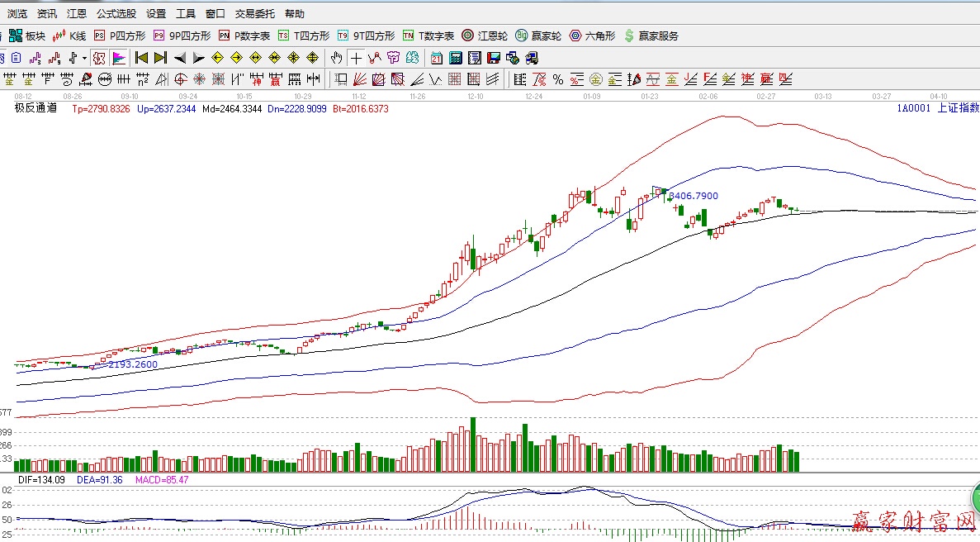The height and width of the screenshot is (542, 980).
Task: Toggle the pressed colored flag icon
Action: [118, 58]
